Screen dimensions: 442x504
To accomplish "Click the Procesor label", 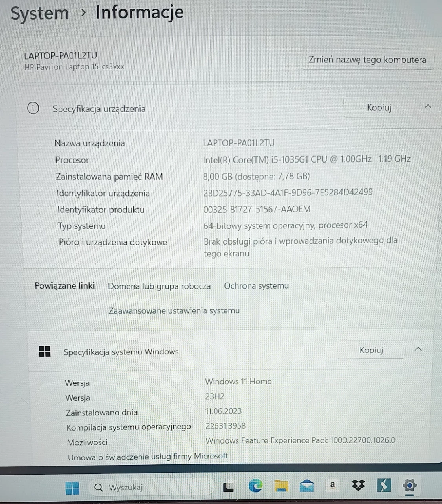I will click(72, 160).
